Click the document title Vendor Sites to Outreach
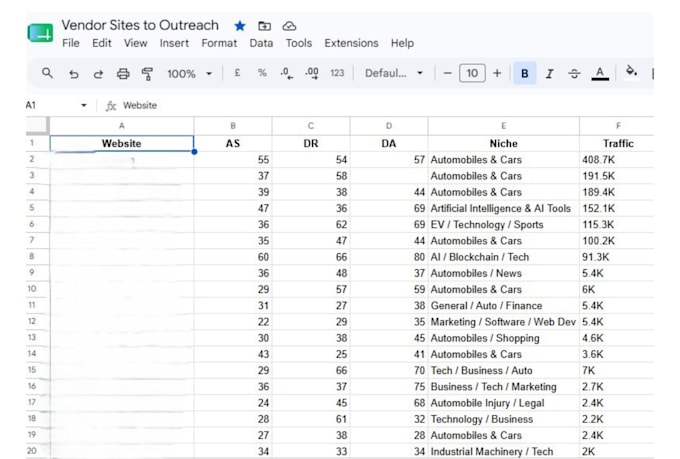 [140, 25]
